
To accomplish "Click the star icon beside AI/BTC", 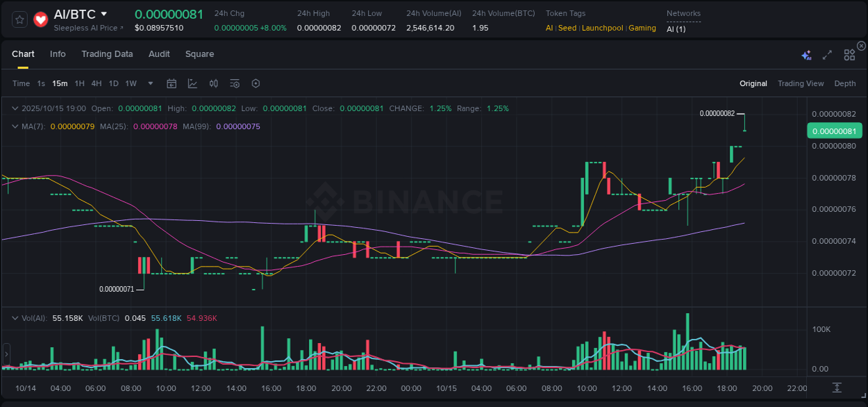I will (x=19, y=19).
